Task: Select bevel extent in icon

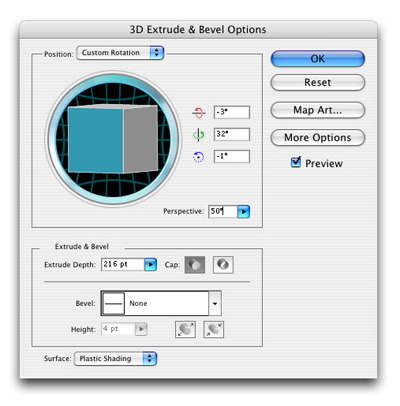Action: tap(214, 330)
